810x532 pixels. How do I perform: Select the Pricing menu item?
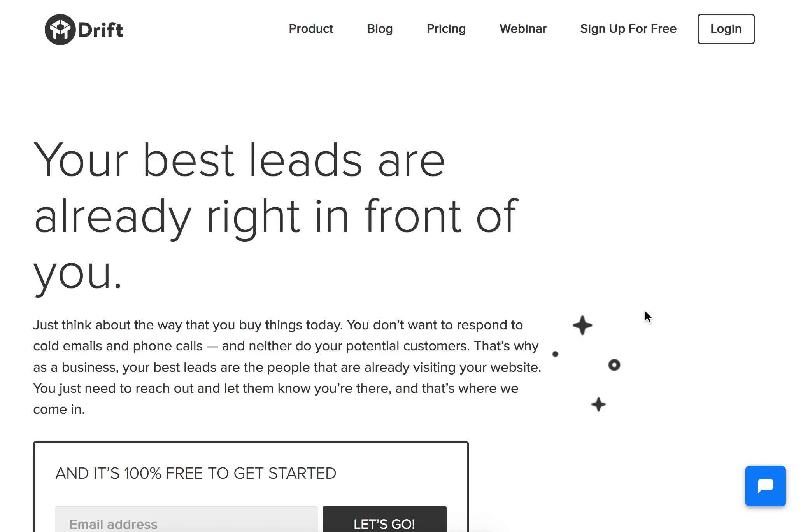pyautogui.click(x=445, y=28)
